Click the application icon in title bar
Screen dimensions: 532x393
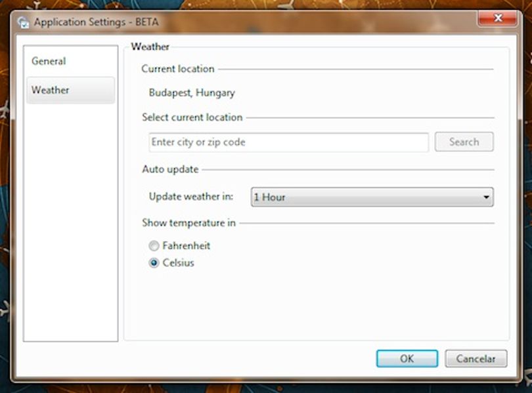23,22
